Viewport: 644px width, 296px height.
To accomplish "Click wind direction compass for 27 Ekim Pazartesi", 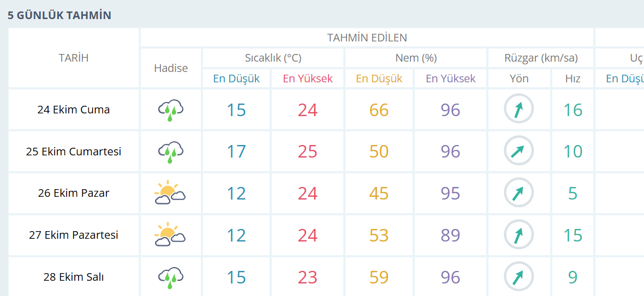I will (518, 235).
